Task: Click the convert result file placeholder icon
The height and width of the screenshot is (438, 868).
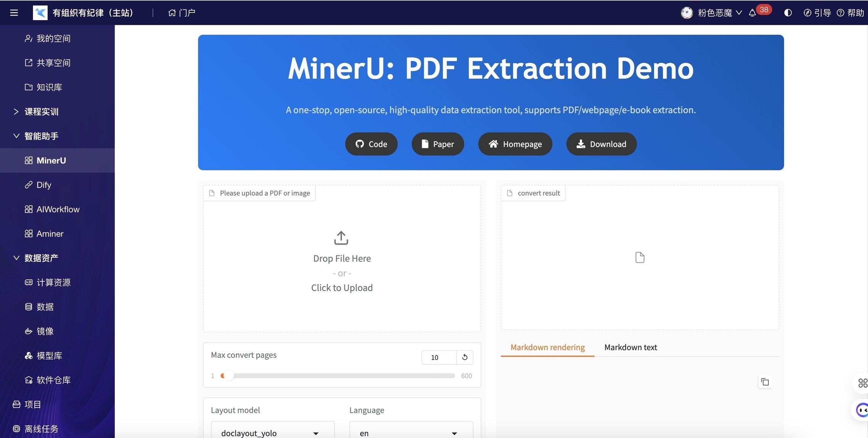Action: click(640, 258)
